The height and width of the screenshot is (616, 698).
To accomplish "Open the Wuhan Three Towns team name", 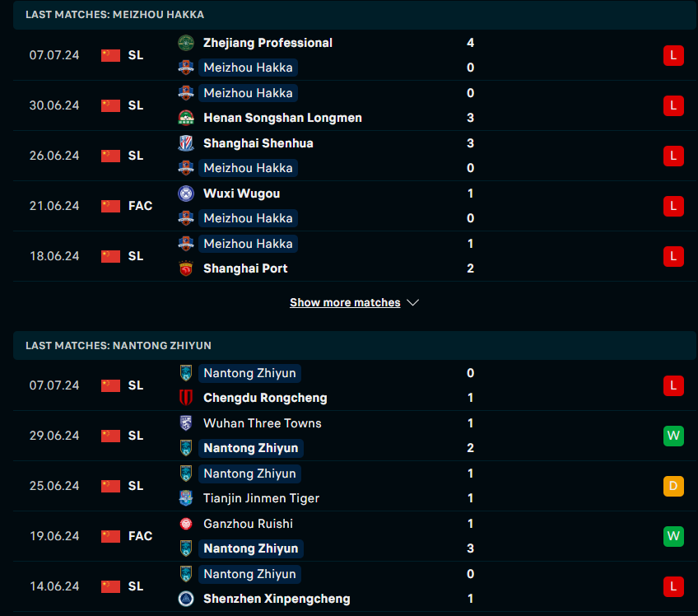I will pos(263,423).
